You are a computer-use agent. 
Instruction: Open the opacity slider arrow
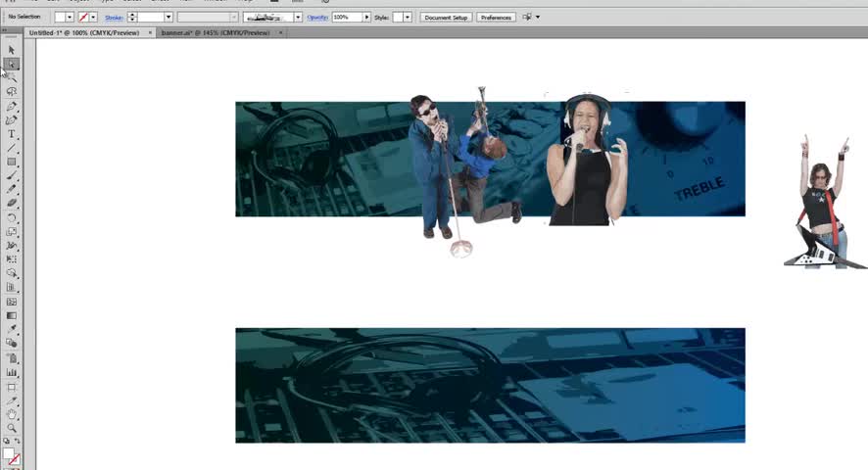pyautogui.click(x=365, y=18)
